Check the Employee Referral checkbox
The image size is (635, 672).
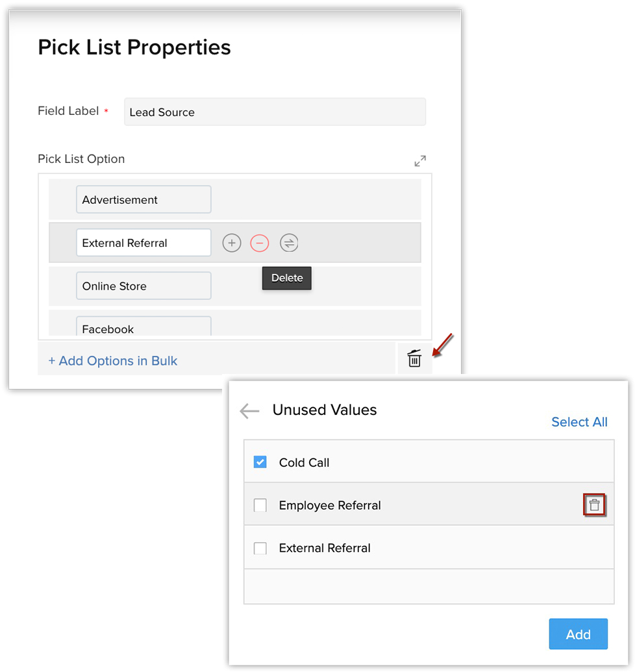[x=260, y=505]
